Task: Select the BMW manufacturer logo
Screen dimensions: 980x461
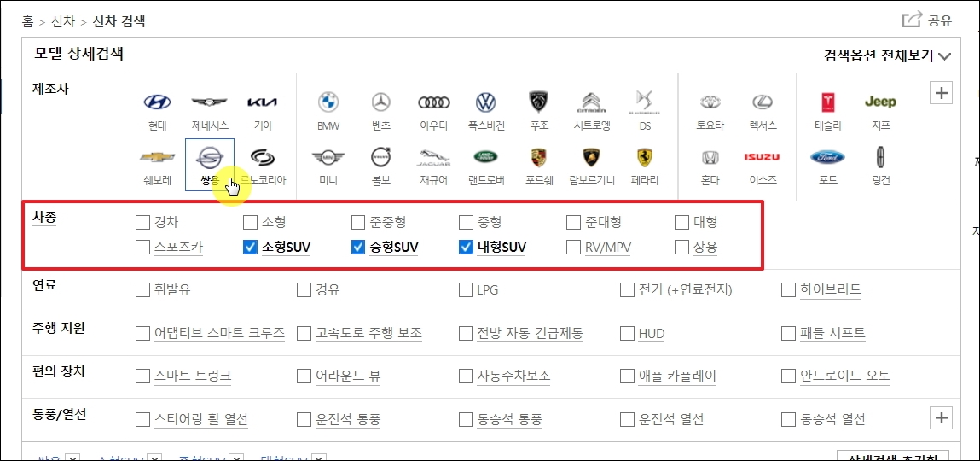Action: (328, 102)
